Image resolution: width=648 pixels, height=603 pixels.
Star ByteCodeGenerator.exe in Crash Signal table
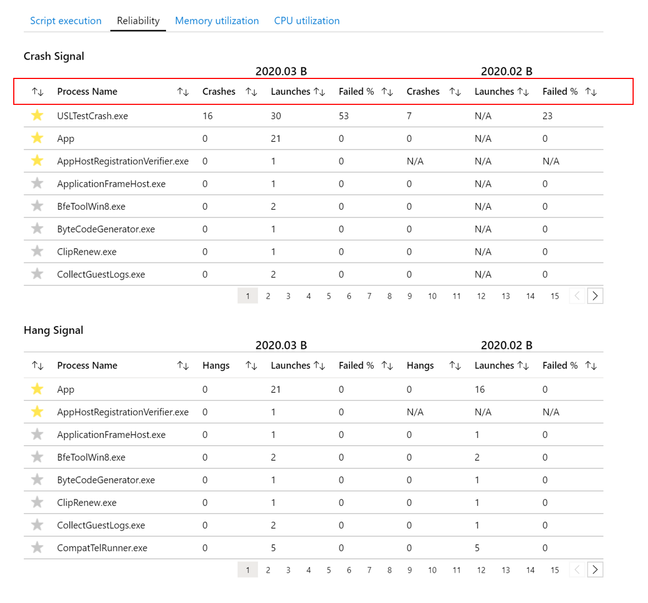[x=37, y=228]
